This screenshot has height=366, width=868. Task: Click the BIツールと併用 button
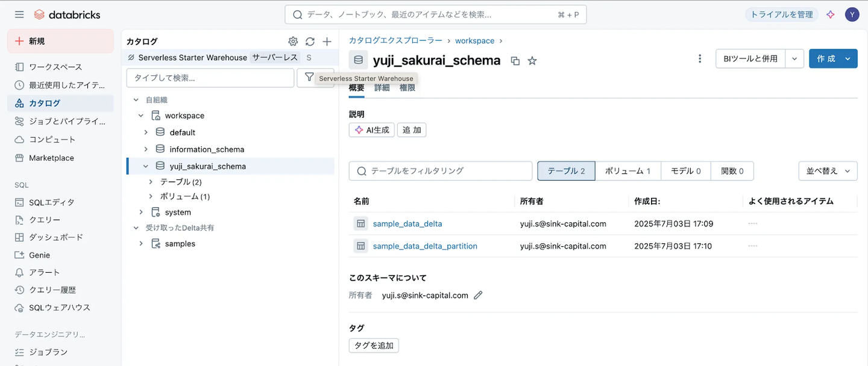click(750, 58)
